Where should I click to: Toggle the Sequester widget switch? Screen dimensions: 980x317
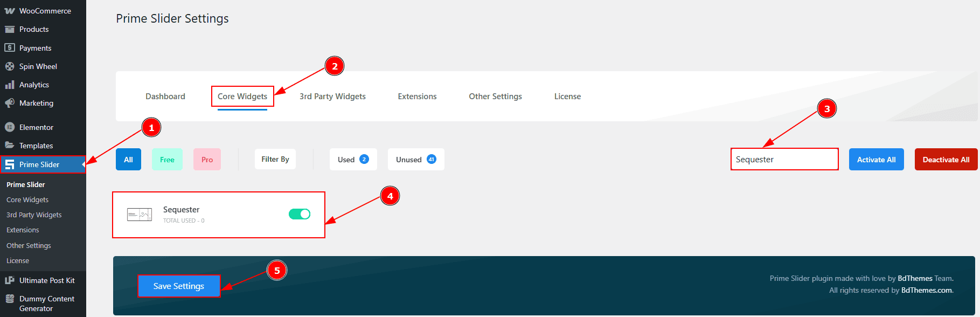(300, 214)
